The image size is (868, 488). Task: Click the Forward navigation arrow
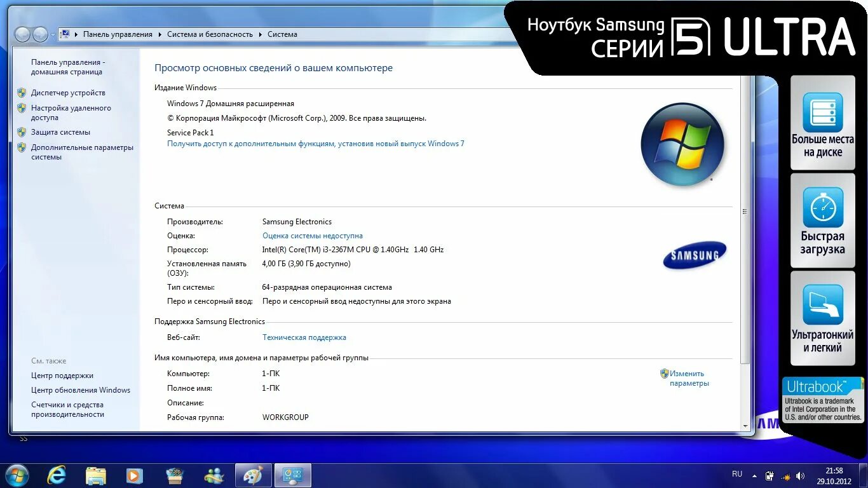[x=40, y=34]
